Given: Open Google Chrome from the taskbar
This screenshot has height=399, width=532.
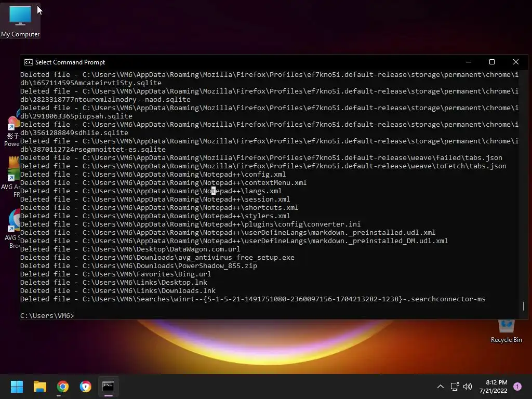Looking at the screenshot, I should [62, 387].
